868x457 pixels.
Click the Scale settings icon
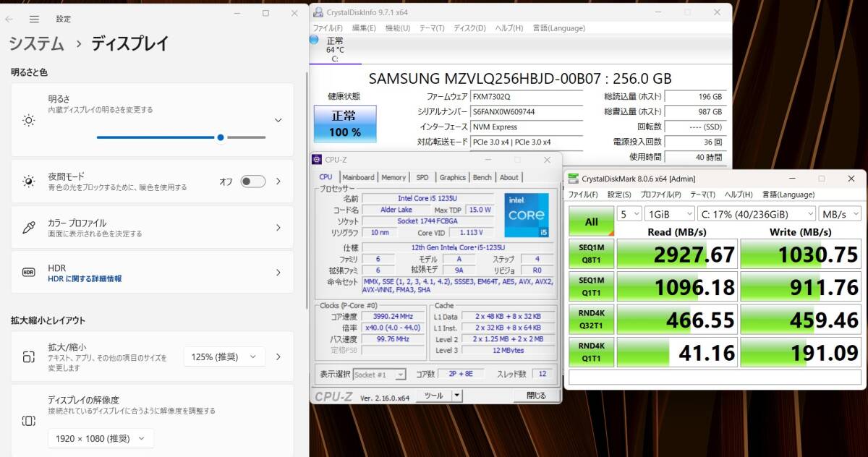coord(28,356)
